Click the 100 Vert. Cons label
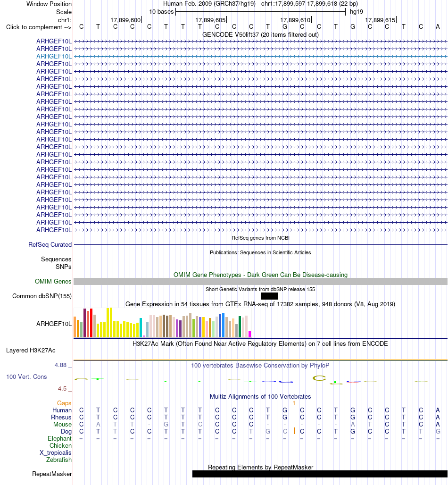448x485 pixels. tap(26, 377)
